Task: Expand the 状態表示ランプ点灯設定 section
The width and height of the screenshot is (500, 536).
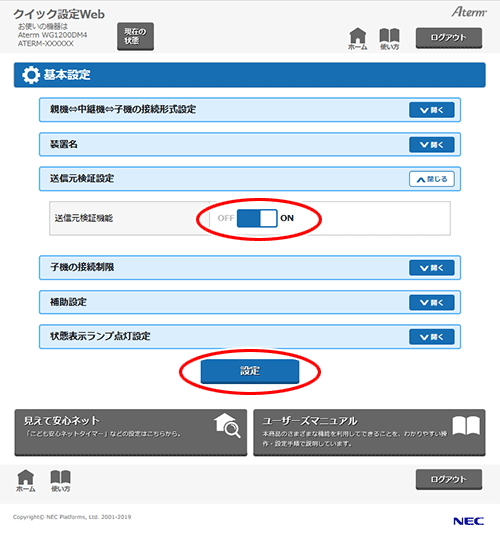Action: [x=432, y=337]
